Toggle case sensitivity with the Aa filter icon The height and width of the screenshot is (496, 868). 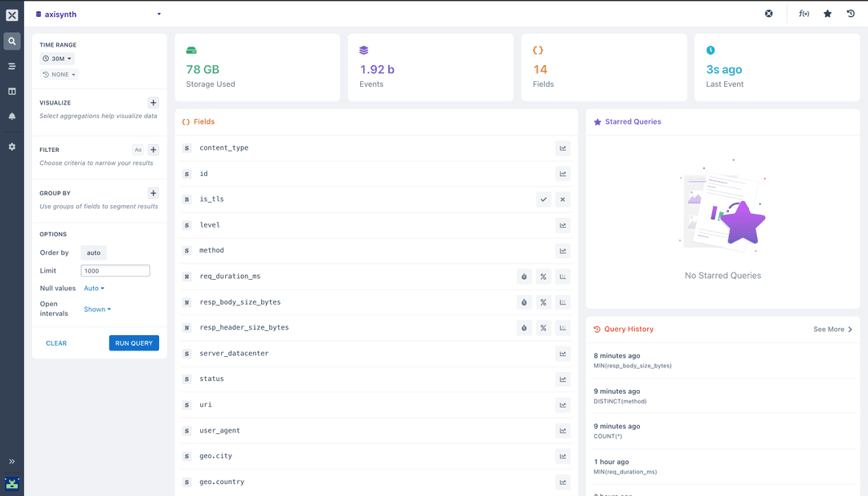(x=137, y=150)
